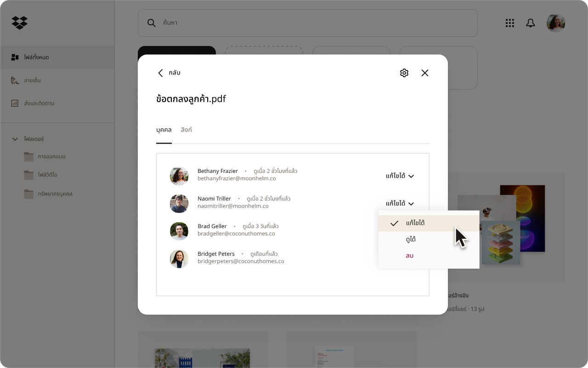588x368 pixels.
Task: Open sharing settings gear icon
Action: click(x=404, y=73)
